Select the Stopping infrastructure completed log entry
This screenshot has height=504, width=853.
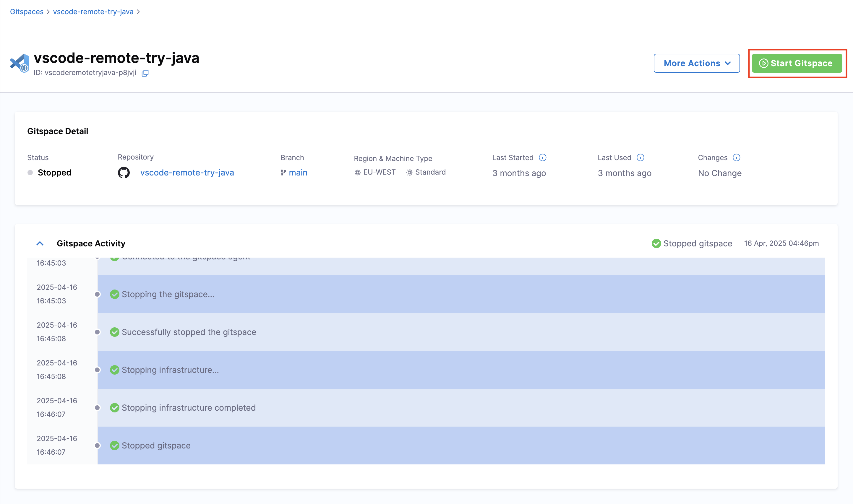coord(189,408)
